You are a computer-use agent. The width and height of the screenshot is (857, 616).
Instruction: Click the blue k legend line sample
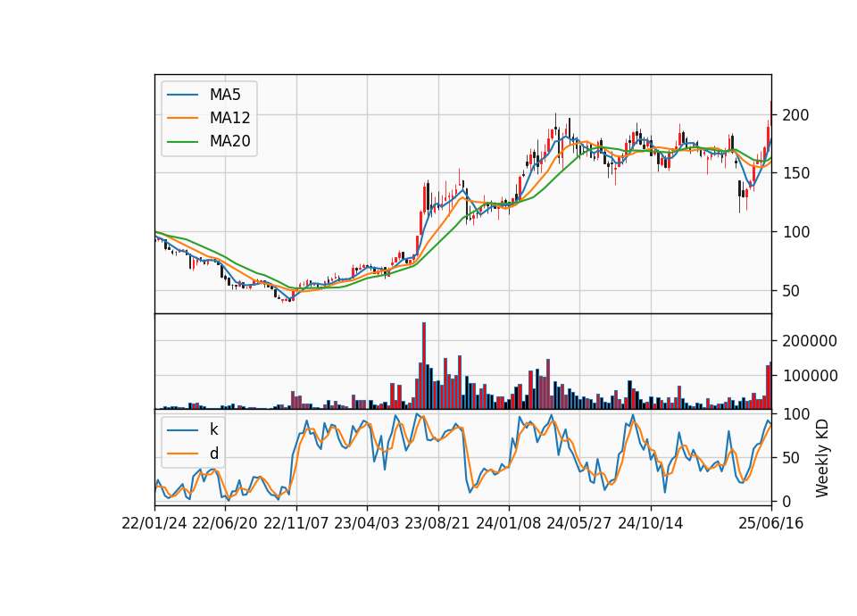[x=182, y=430]
